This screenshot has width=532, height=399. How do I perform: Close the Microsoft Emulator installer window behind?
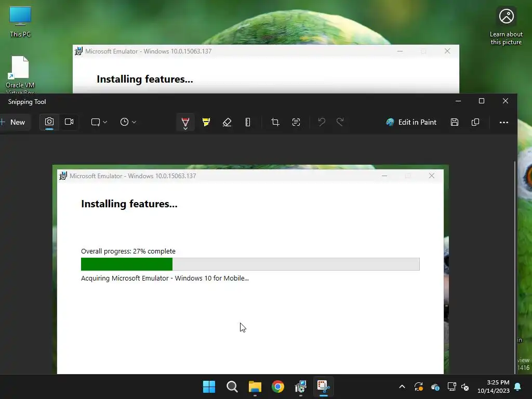tap(447, 51)
